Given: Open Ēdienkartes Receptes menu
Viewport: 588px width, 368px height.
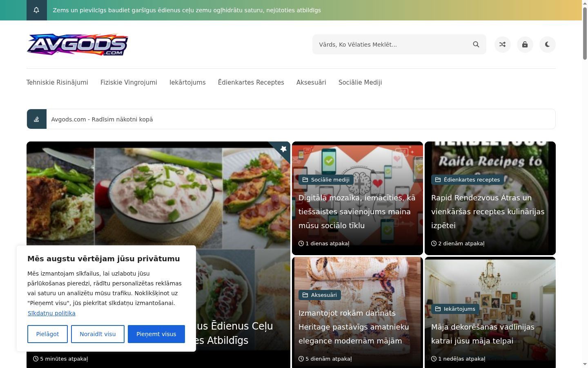Looking at the screenshot, I should [x=251, y=82].
